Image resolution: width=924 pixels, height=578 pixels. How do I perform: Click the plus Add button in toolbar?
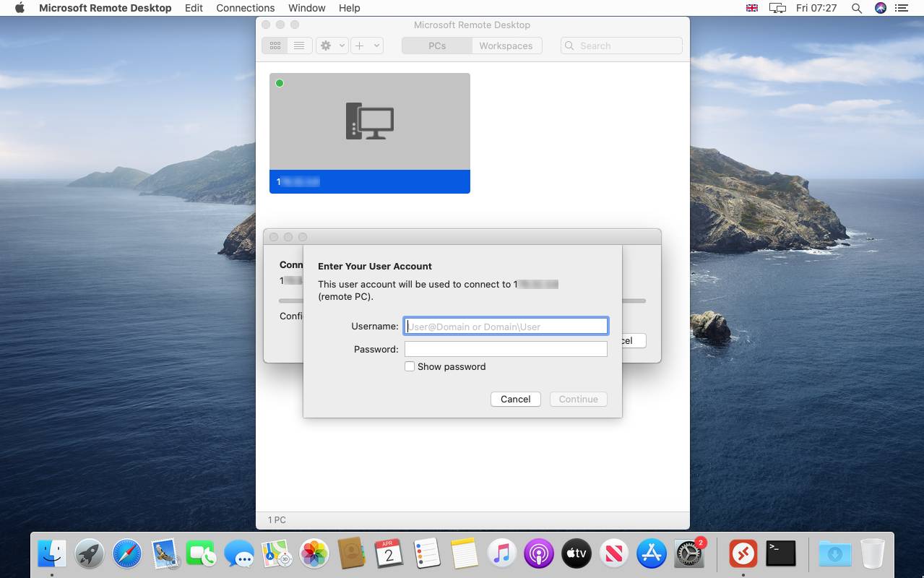coord(360,46)
